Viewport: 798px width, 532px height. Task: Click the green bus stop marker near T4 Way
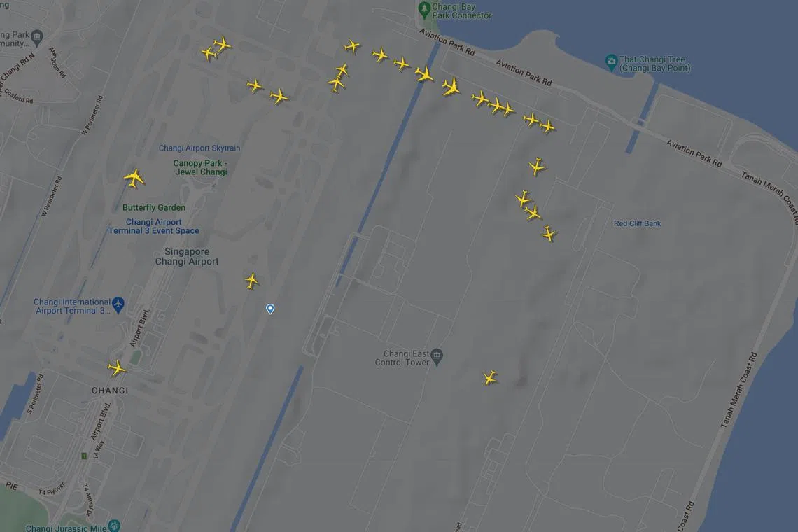[84, 456]
